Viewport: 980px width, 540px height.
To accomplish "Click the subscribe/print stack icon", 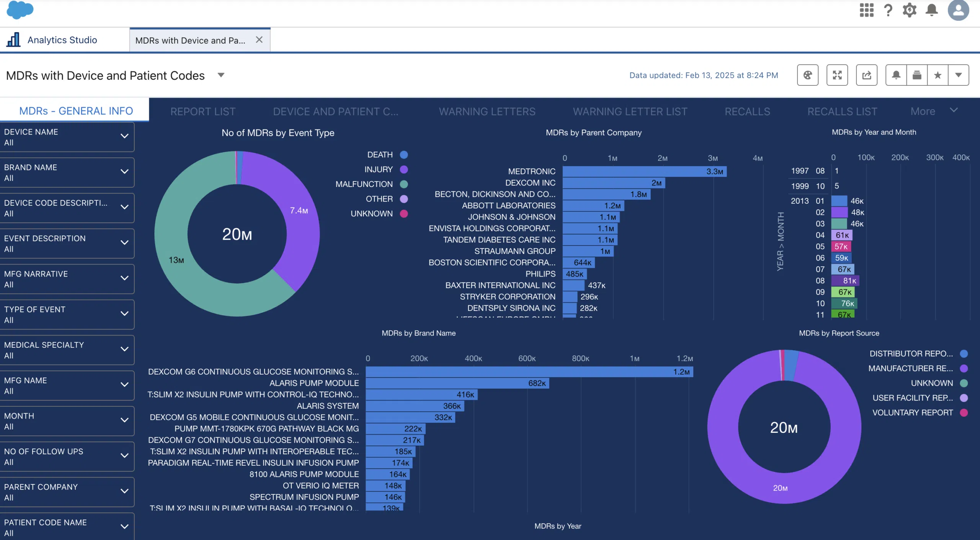I will 917,75.
